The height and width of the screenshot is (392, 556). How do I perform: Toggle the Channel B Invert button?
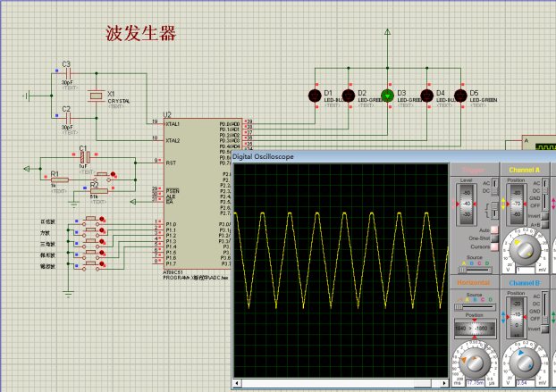pyautogui.click(x=544, y=329)
